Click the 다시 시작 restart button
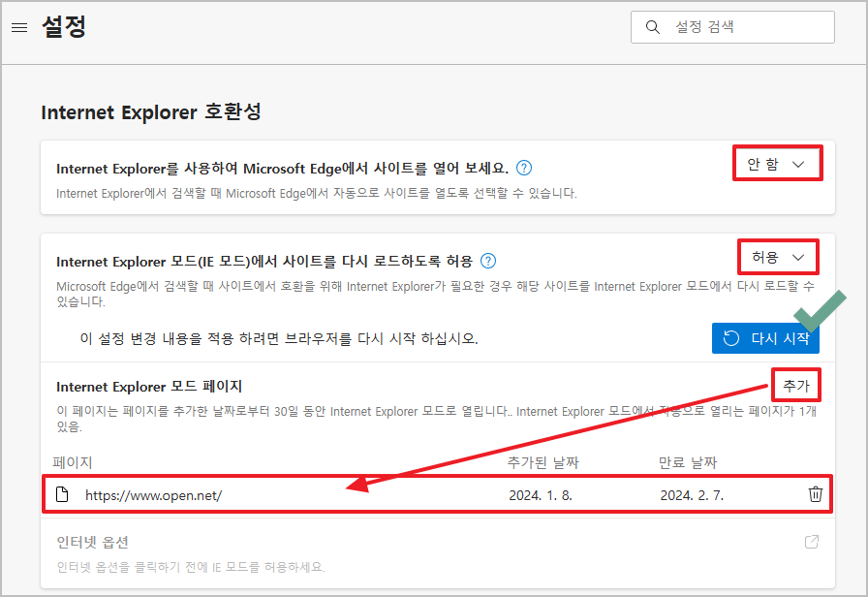 (x=765, y=338)
